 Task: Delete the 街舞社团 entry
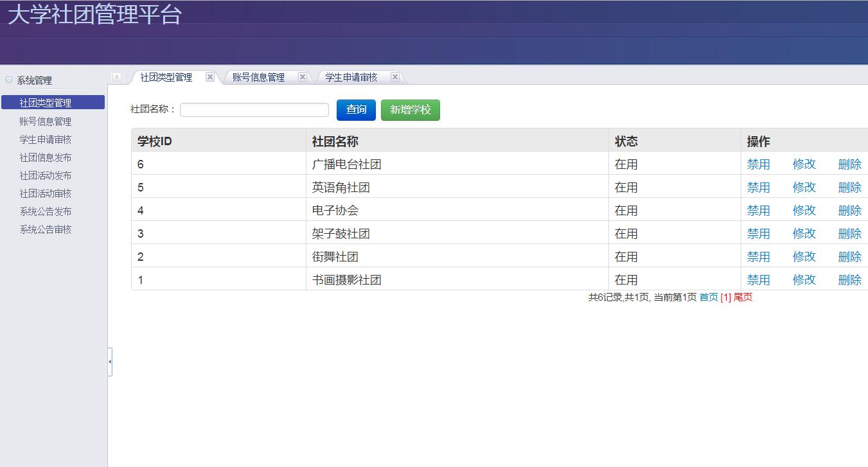coord(849,257)
